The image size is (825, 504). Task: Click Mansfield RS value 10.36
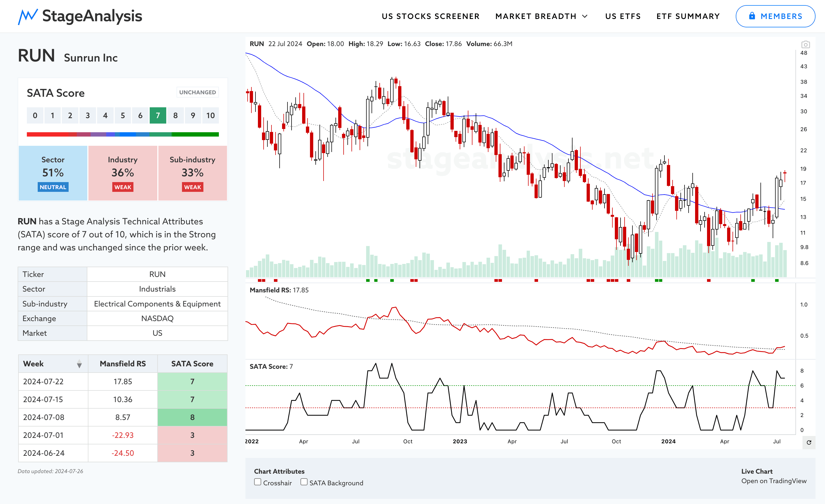pos(123,399)
